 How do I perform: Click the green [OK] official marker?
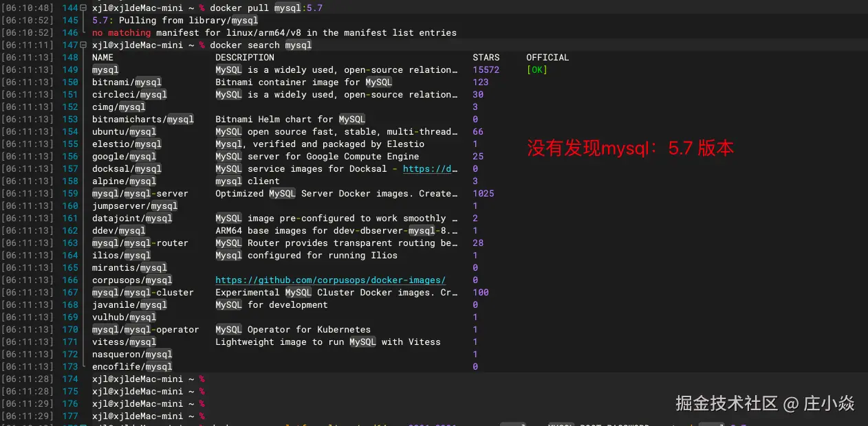536,70
